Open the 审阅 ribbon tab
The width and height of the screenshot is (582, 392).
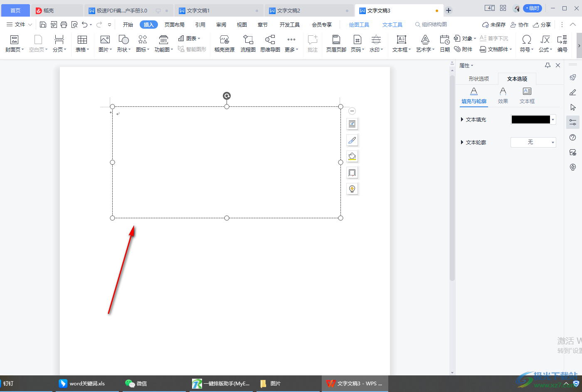[221, 25]
